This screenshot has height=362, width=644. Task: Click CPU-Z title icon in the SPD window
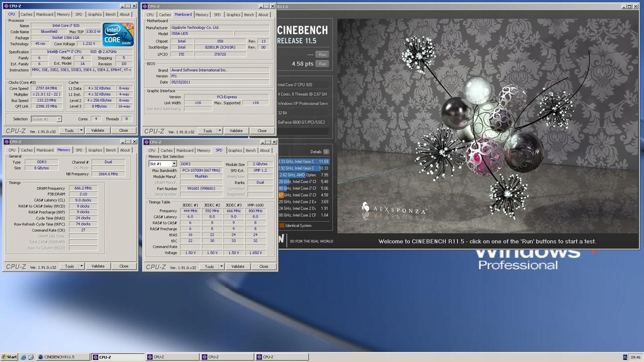[x=147, y=142]
